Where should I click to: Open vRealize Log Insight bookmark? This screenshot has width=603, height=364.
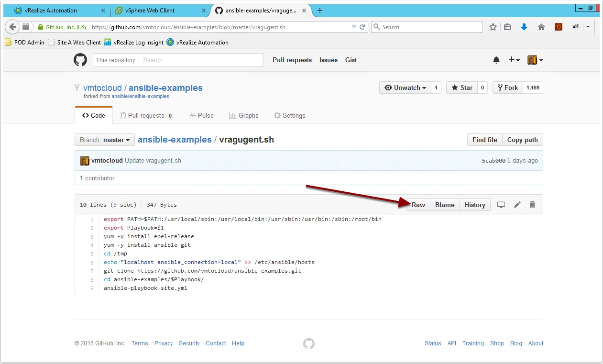(134, 42)
